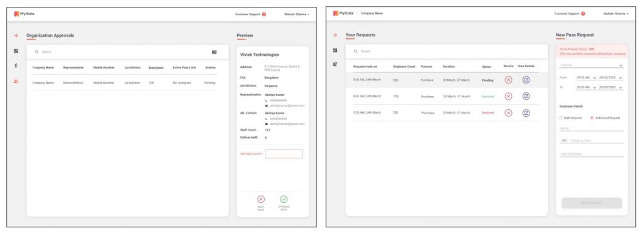Viewport: 644px width, 233px height.
Task: Open From date dropdown 25/03/2020
Action: (611, 77)
